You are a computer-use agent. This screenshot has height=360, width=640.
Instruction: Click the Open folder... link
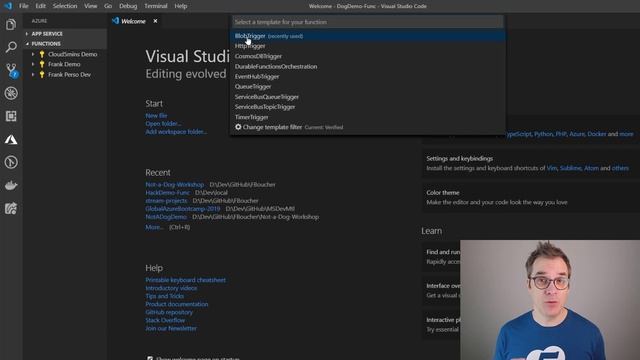tap(163, 124)
